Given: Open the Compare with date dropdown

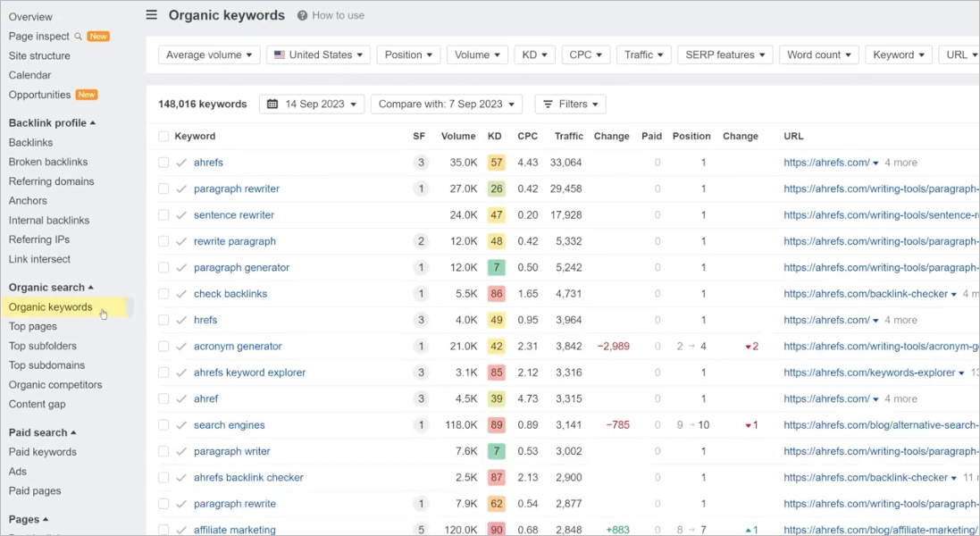Looking at the screenshot, I should click(446, 104).
